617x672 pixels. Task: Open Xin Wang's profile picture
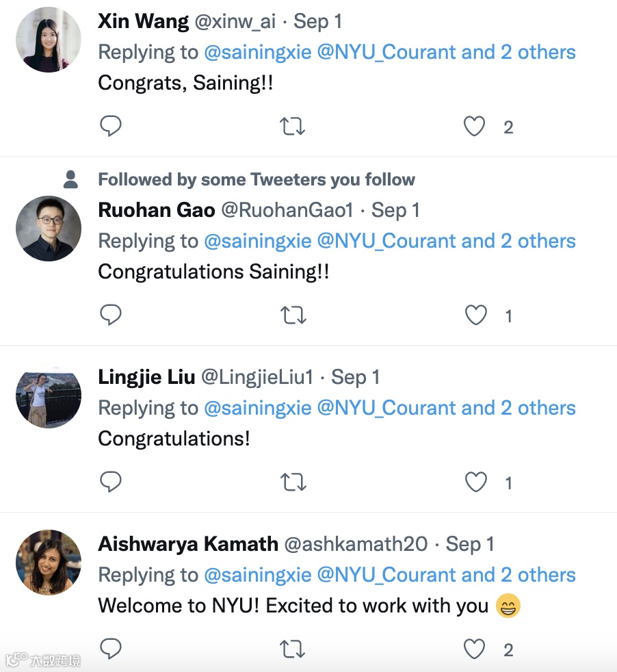click(49, 40)
